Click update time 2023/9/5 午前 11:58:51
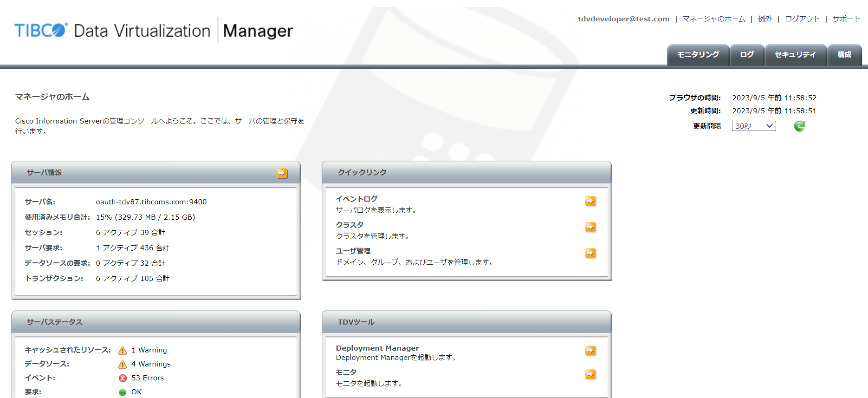 tap(774, 111)
